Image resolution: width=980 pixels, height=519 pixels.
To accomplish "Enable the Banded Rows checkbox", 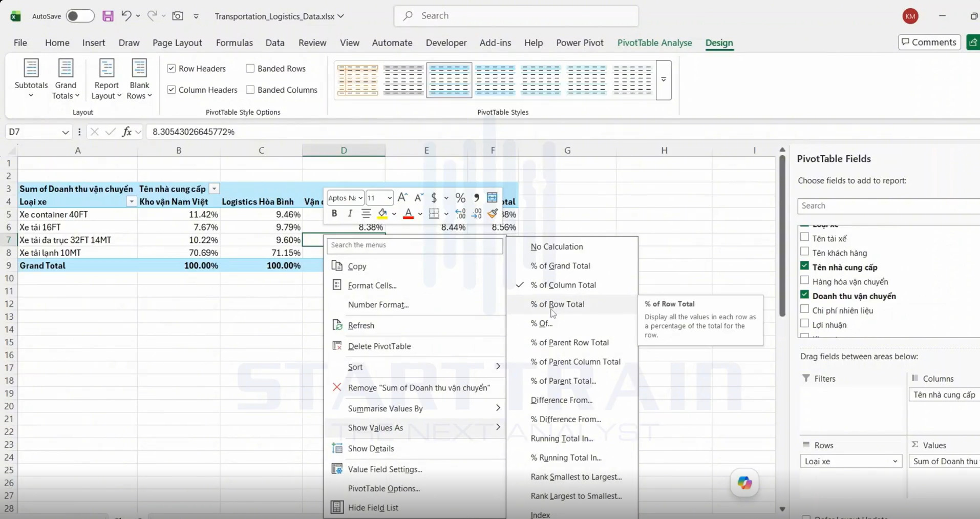I will pos(250,68).
